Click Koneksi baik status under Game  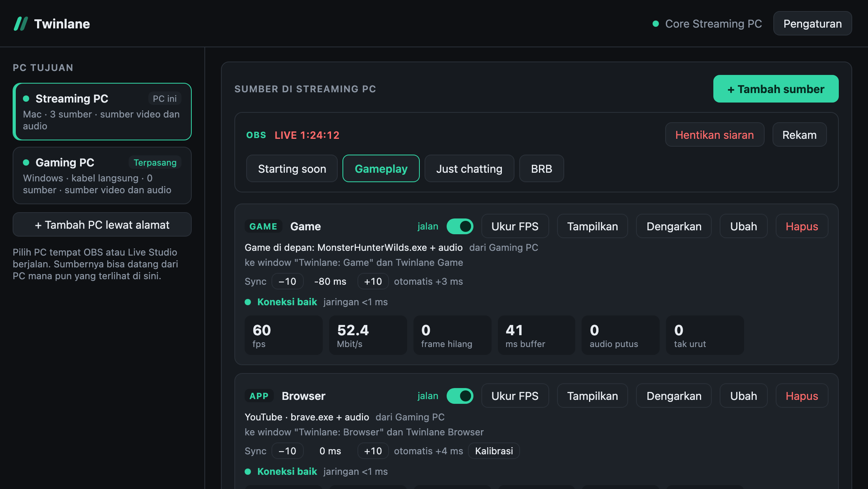[287, 302]
